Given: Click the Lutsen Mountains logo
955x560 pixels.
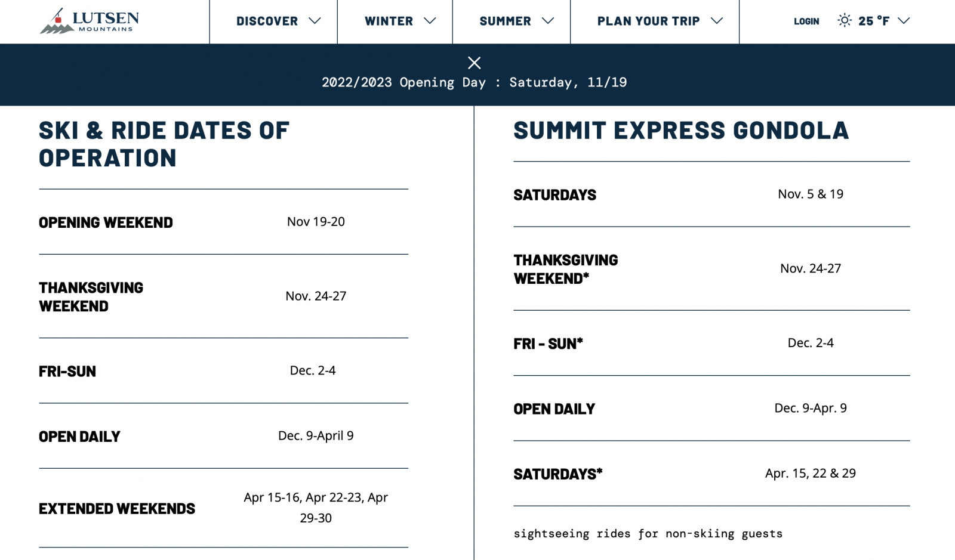Looking at the screenshot, I should click(90, 21).
